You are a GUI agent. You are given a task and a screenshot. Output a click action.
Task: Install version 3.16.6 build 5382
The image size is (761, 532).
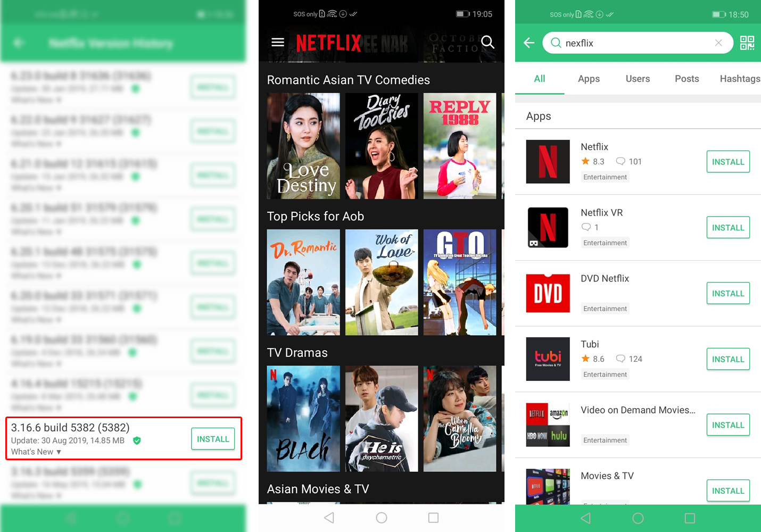click(213, 439)
